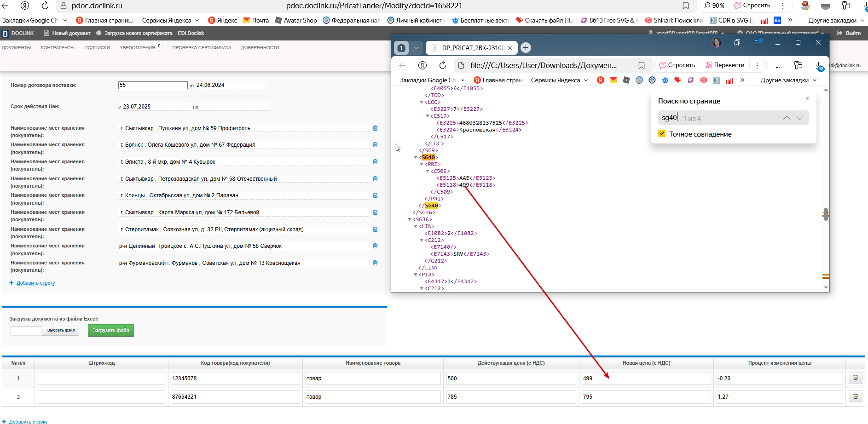Collapse the C509 XML node
Viewport: 868px width, 424px height.
click(x=428, y=171)
